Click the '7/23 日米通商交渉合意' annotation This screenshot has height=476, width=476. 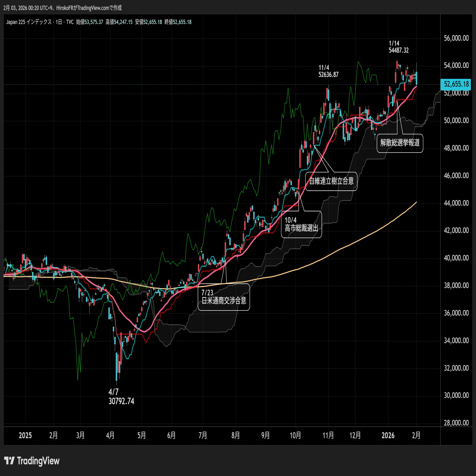224,297
